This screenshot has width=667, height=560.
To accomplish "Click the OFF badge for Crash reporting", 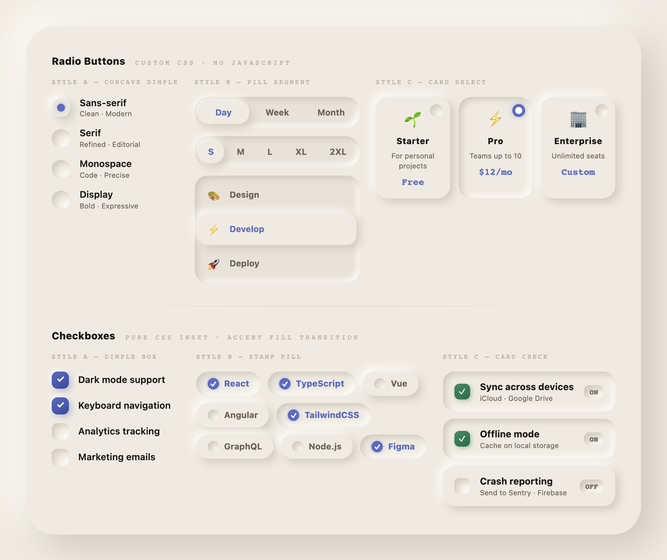I will click(x=592, y=487).
